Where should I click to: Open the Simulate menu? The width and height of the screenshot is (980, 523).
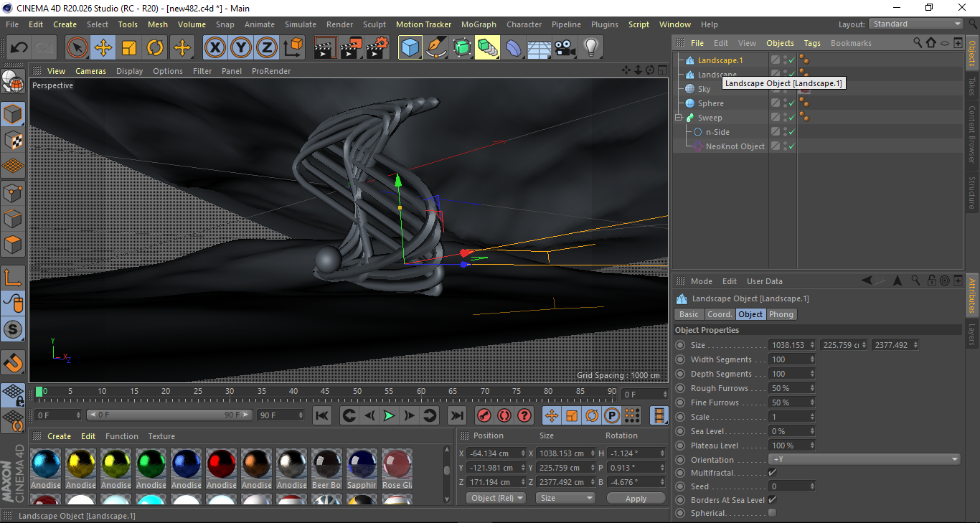(x=300, y=24)
